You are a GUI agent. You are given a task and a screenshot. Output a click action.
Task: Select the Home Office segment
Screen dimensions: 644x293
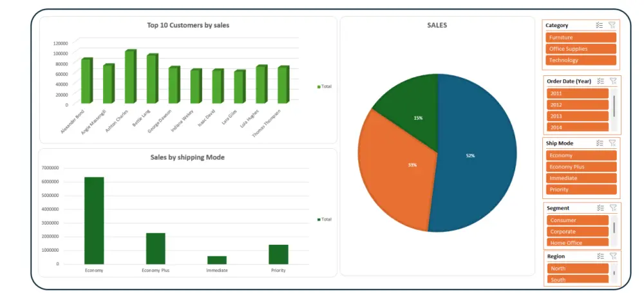point(578,242)
